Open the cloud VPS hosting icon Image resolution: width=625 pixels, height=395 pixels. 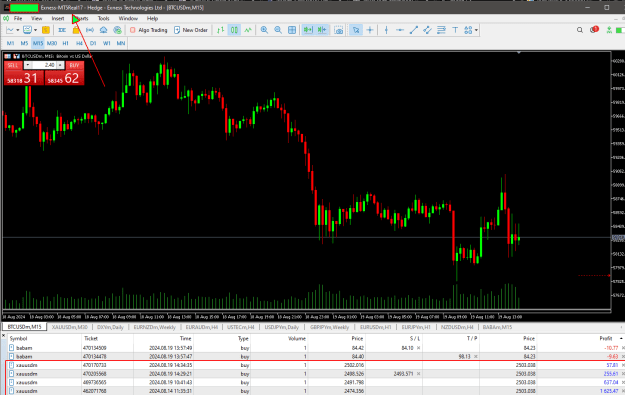(x=104, y=30)
